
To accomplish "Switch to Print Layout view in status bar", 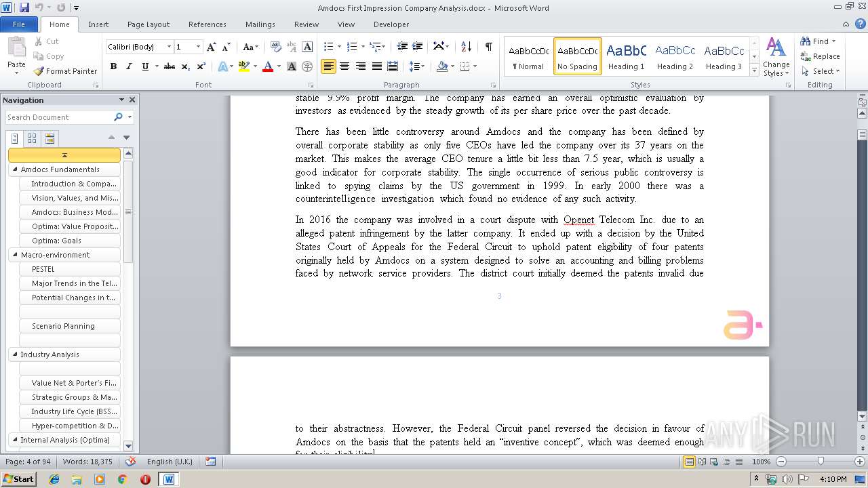I will (689, 462).
